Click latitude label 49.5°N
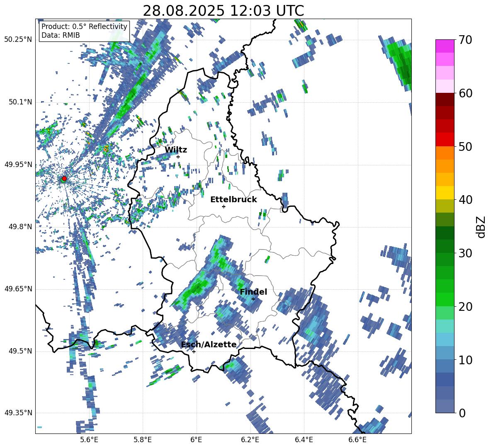 [20, 351]
